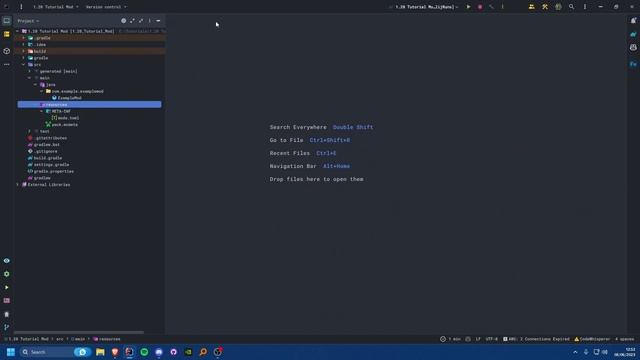Image resolution: width=640 pixels, height=360 pixels.
Task: Open .gitignore file
Action: [x=45, y=151]
